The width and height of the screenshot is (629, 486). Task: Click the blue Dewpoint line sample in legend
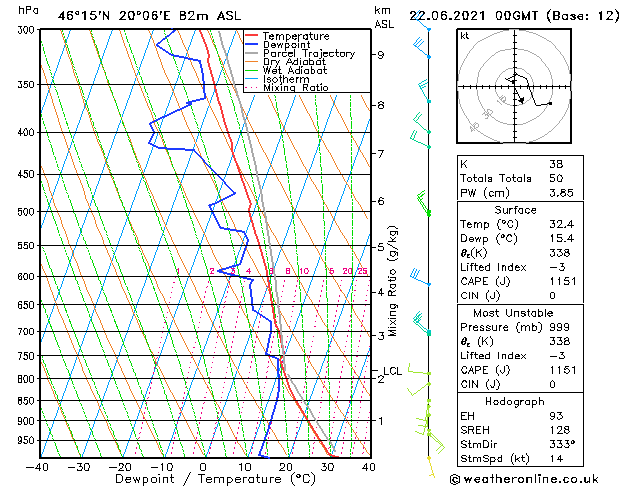[x=252, y=44]
